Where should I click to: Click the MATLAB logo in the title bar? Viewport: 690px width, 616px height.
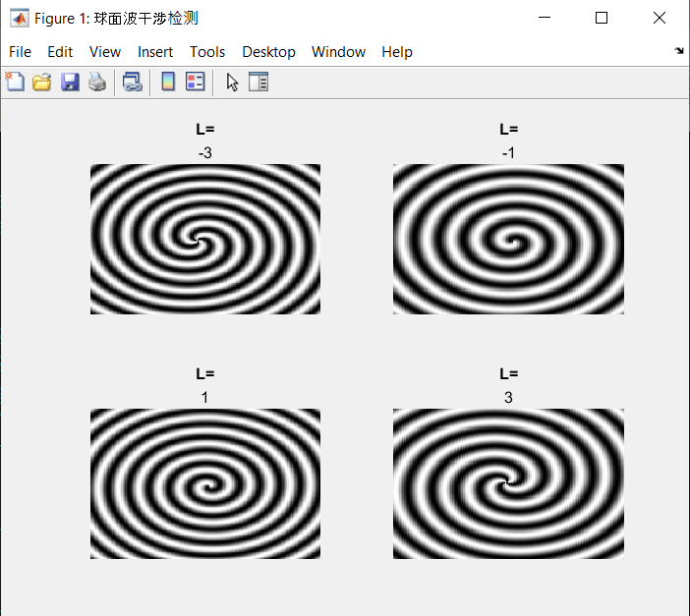(x=20, y=18)
